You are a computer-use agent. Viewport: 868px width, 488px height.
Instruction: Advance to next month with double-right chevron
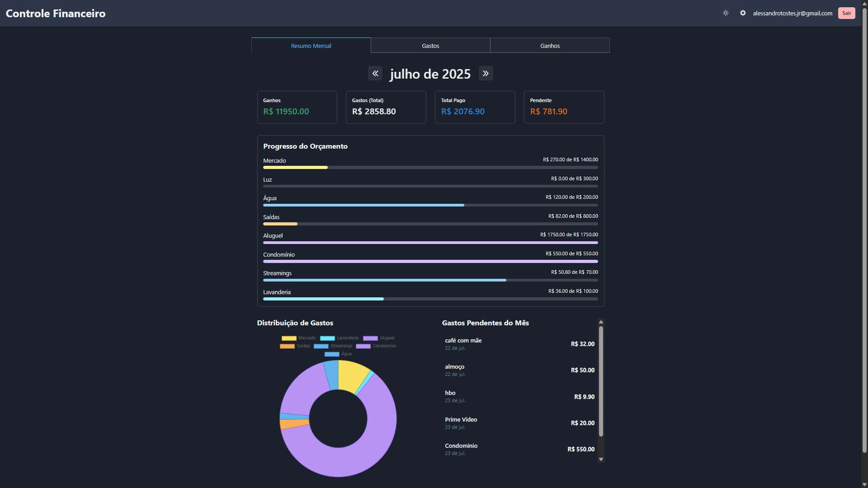(486, 73)
